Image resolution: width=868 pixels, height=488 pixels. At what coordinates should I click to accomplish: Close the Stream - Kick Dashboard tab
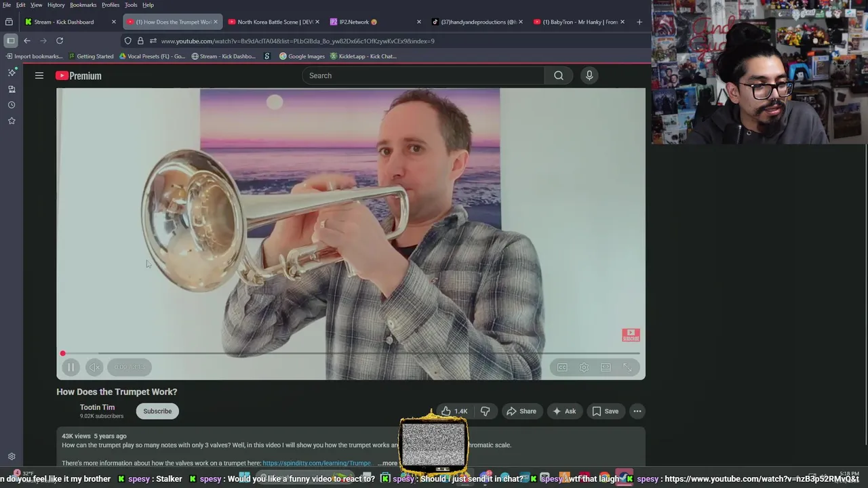click(x=114, y=22)
